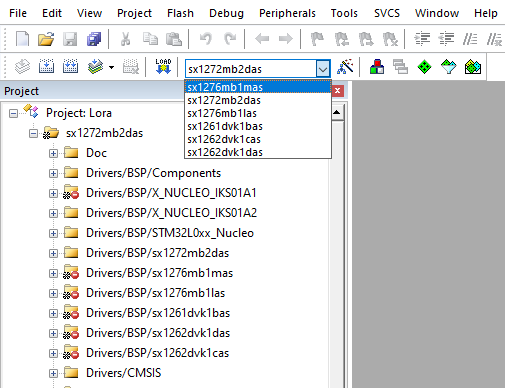Screen dimensions: 505x388
Task: Click the Stop Build icon
Action: pos(131,66)
